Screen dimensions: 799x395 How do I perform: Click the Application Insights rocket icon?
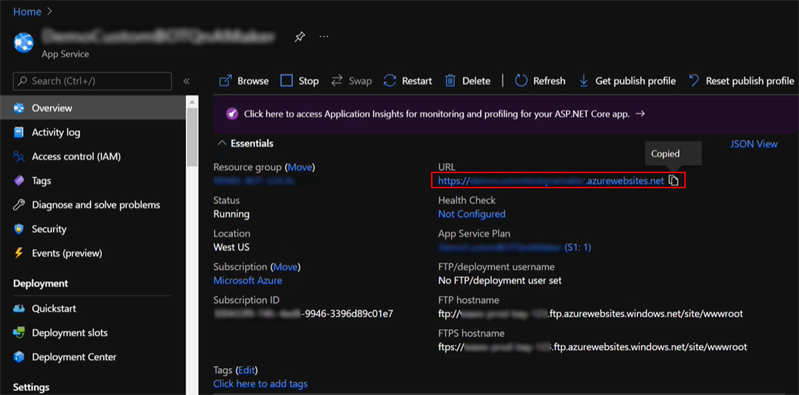click(x=232, y=114)
